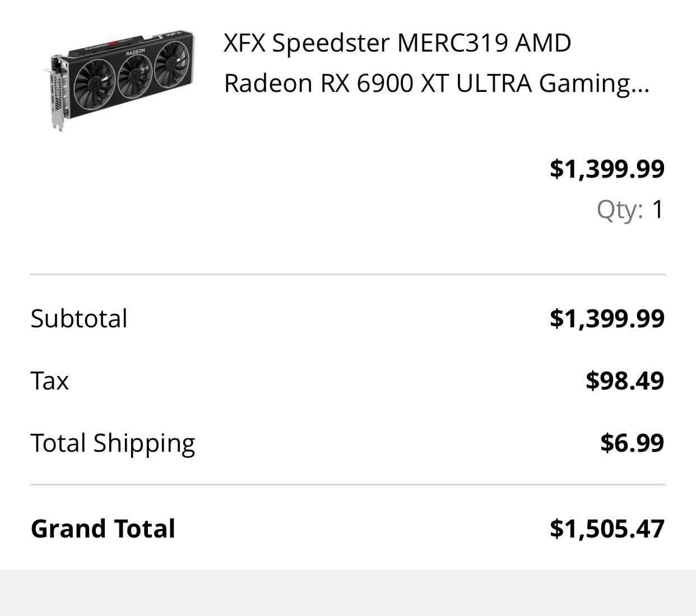
Task: Click the Total Shipping label
Action: [x=113, y=443]
